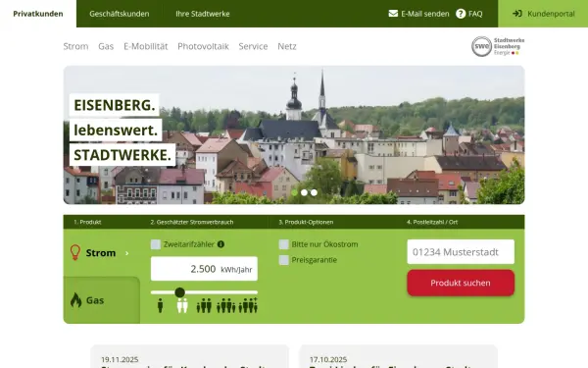588x368 pixels.
Task: Select the four-plus person household icon
Action: 248,305
